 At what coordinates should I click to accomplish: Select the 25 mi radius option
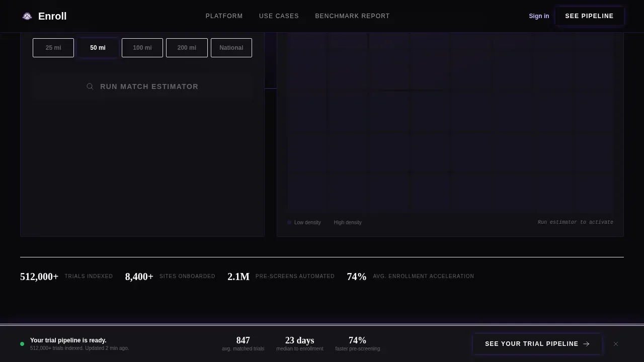click(x=53, y=48)
